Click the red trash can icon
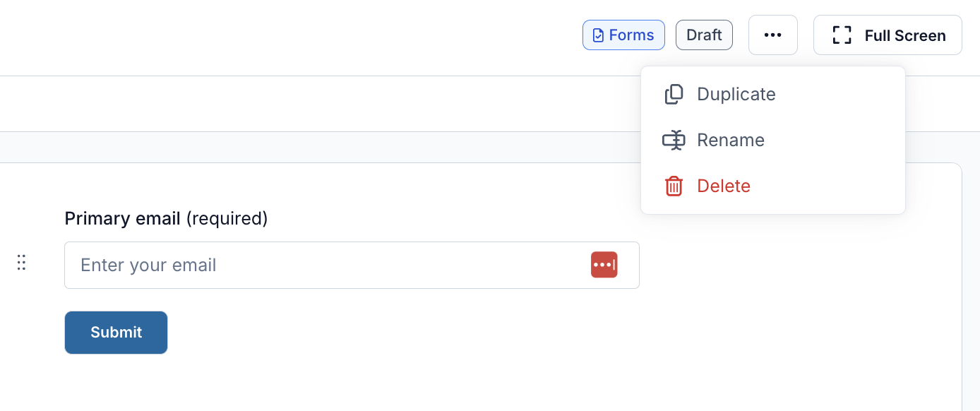The image size is (980, 411). (674, 186)
